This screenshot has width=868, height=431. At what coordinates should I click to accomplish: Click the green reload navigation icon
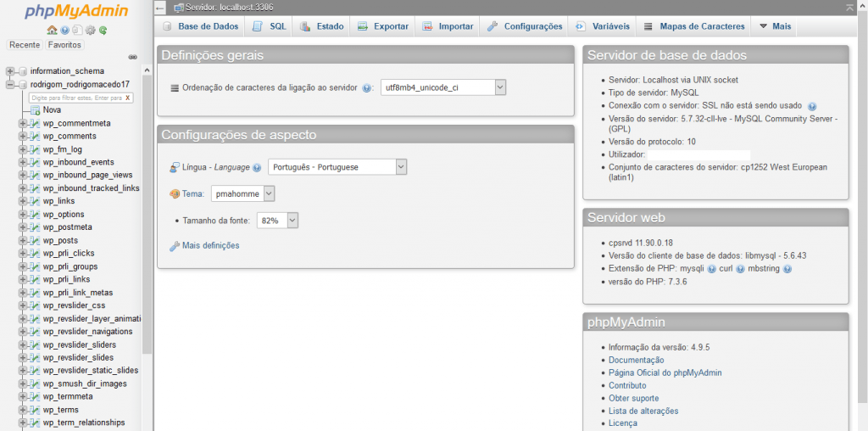(x=103, y=31)
